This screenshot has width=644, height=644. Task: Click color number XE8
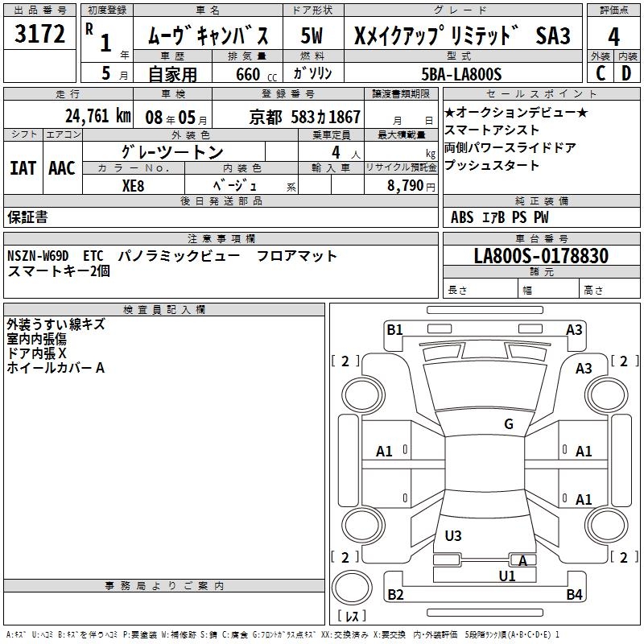pos(133,186)
